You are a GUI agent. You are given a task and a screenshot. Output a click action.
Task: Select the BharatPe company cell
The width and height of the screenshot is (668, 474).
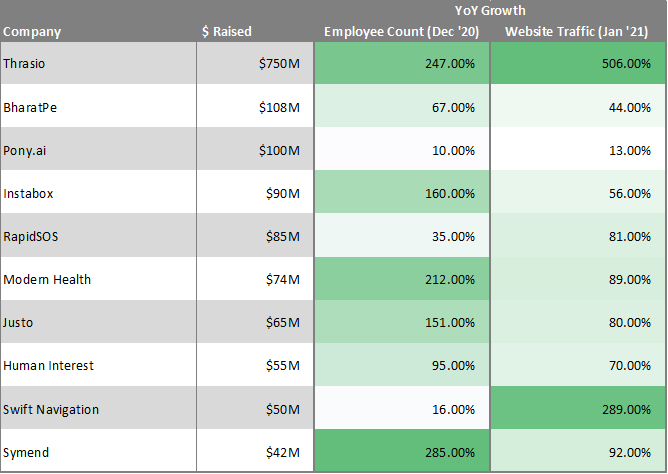point(98,106)
